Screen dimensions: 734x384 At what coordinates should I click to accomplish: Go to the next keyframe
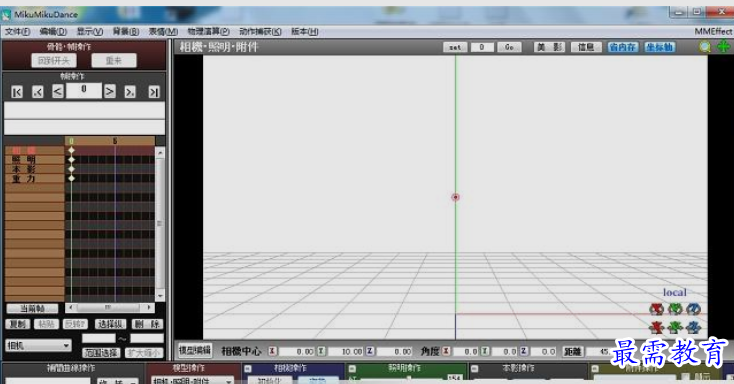(130, 92)
